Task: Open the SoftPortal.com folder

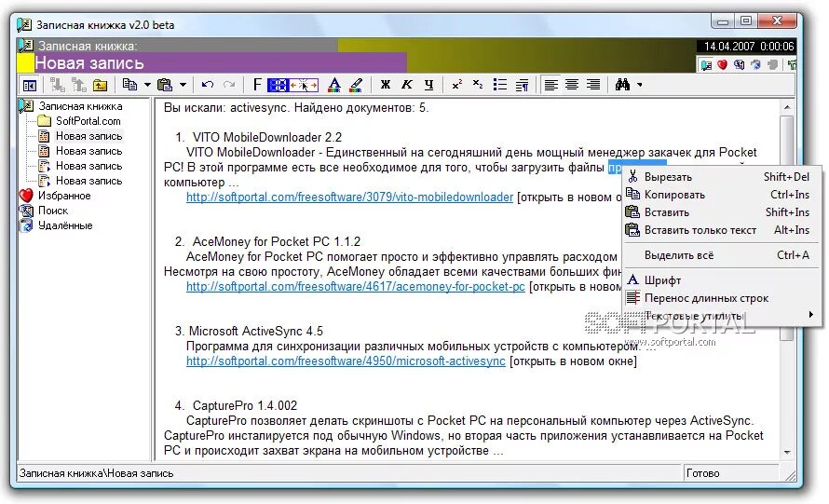Action: (88, 121)
